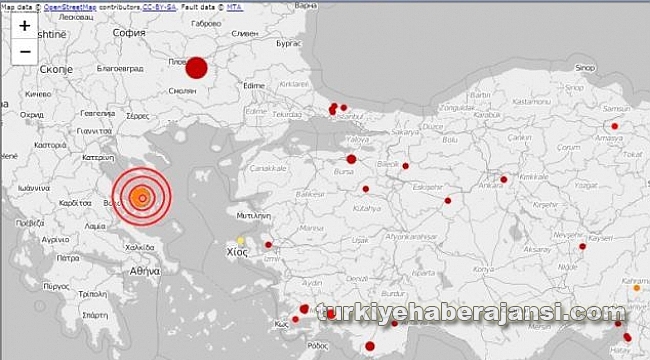Open the OpenStreetMap attribution link
Viewport: 650px width, 360px height.
(x=70, y=7)
